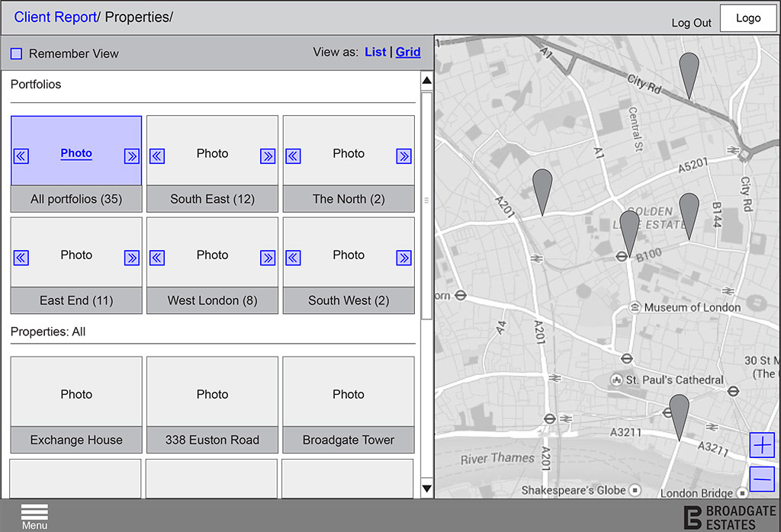Select South West (2) portfolio

click(x=349, y=300)
